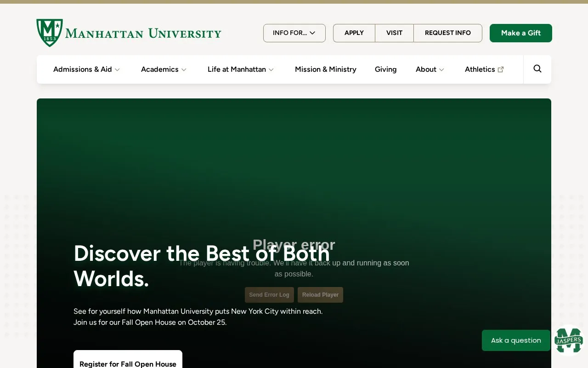The height and width of the screenshot is (368, 588).
Task: Click the VISIT button
Action: pos(394,33)
